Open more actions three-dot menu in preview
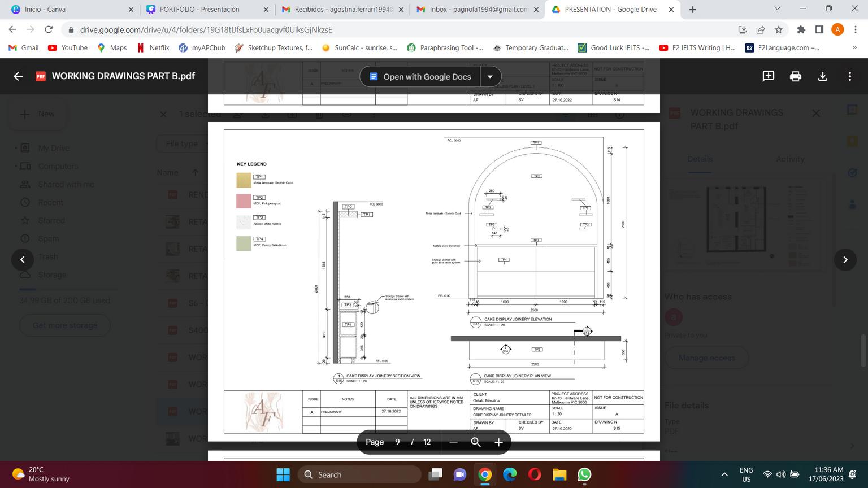The width and height of the screenshot is (868, 488). coord(850,76)
